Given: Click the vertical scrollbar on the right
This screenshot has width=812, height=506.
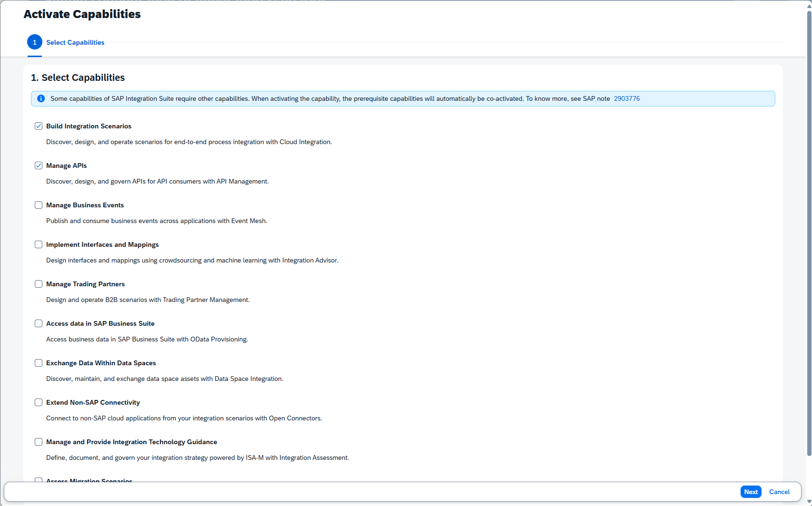Looking at the screenshot, I should 809,233.
